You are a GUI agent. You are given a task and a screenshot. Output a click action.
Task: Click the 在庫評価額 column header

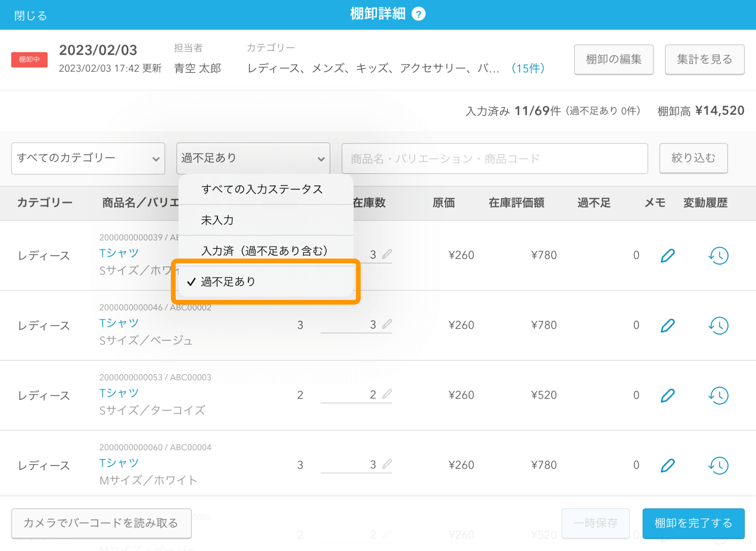[517, 203]
